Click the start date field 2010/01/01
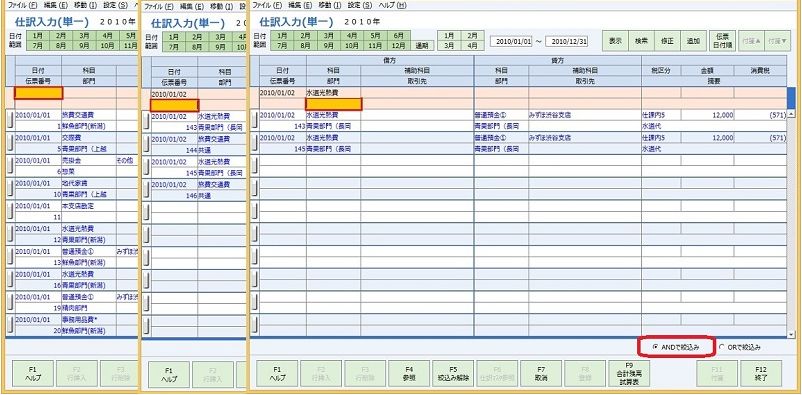The width and height of the screenshot is (802, 395). pyautogui.click(x=511, y=41)
